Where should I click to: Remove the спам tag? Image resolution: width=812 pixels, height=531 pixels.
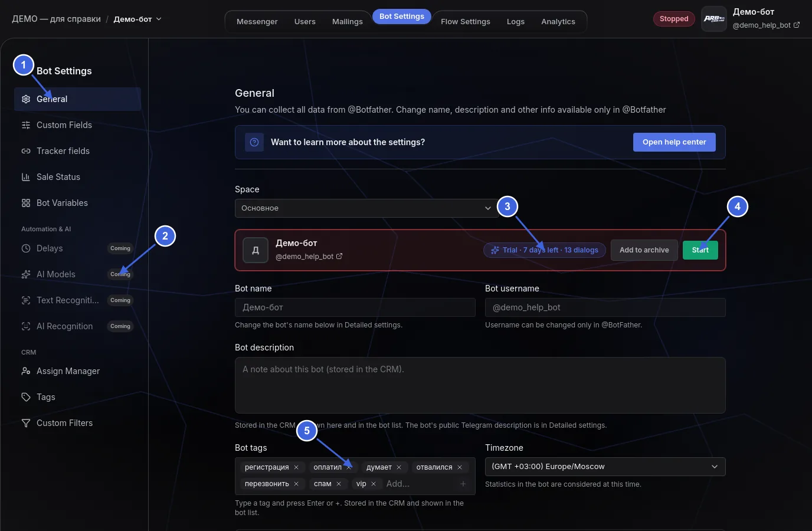coord(339,484)
